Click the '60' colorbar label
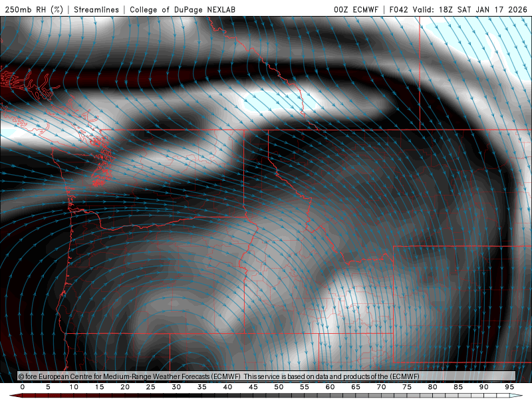The image size is (532, 399). (x=330, y=387)
